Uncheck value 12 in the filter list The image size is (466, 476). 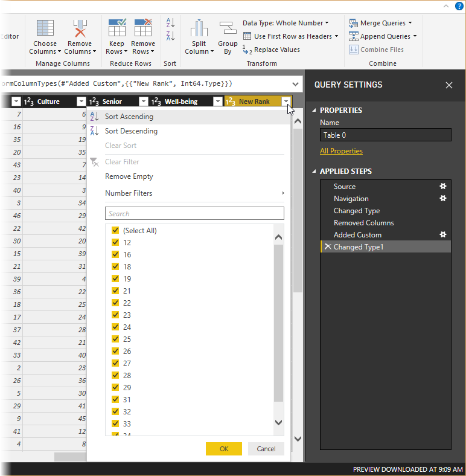point(115,242)
